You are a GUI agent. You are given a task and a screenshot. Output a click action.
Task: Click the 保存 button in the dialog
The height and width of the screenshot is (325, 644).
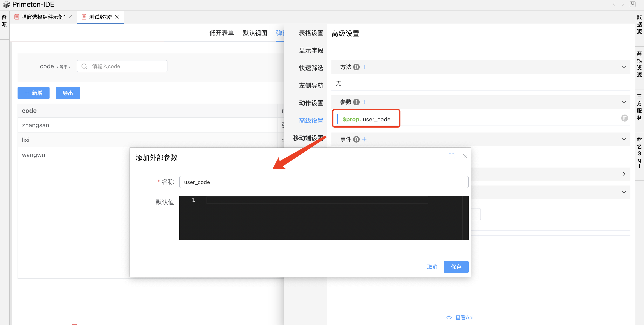[456, 267]
